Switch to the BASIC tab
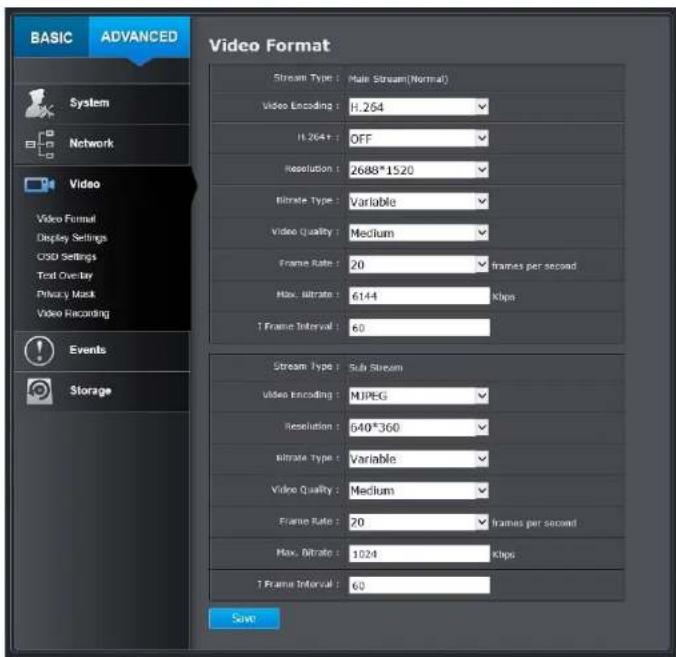This screenshot has width=676, height=657. pos(51,38)
